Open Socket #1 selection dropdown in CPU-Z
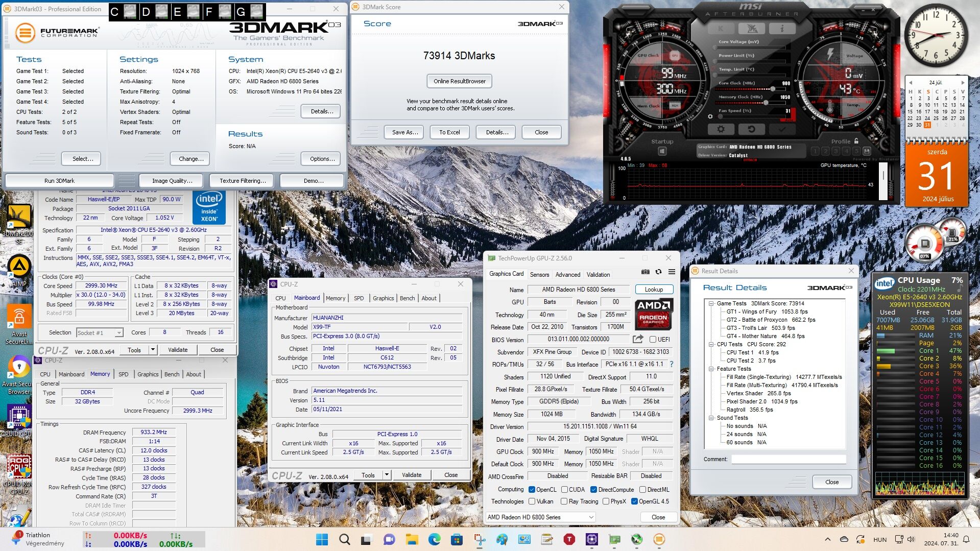Image resolution: width=980 pixels, height=551 pixels. point(100,333)
